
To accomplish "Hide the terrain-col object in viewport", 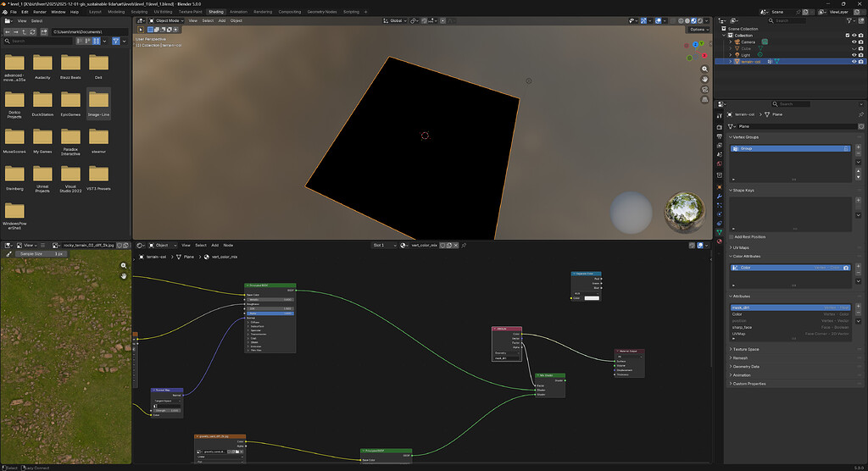I will click(854, 62).
